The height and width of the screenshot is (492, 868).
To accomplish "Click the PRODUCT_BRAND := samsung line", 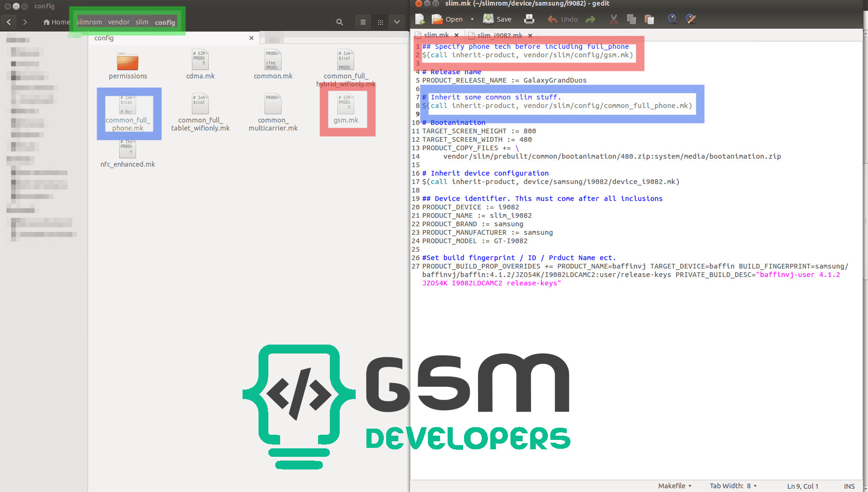I will tap(472, 224).
